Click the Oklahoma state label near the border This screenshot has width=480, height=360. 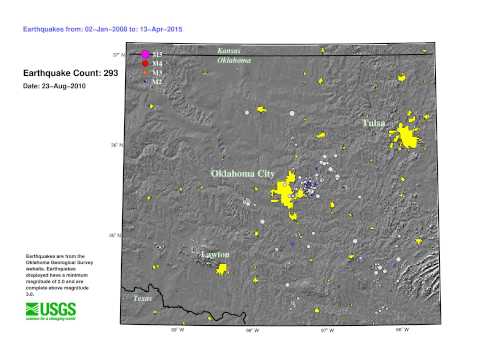pos(234,60)
